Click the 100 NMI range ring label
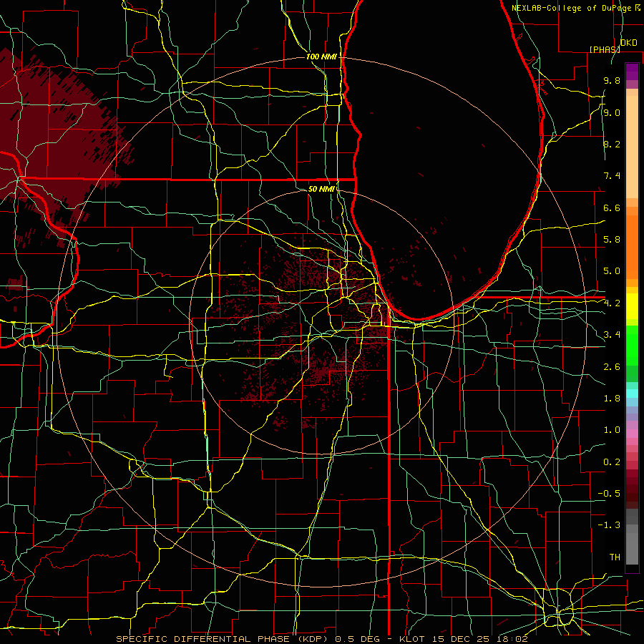 [x=321, y=57]
